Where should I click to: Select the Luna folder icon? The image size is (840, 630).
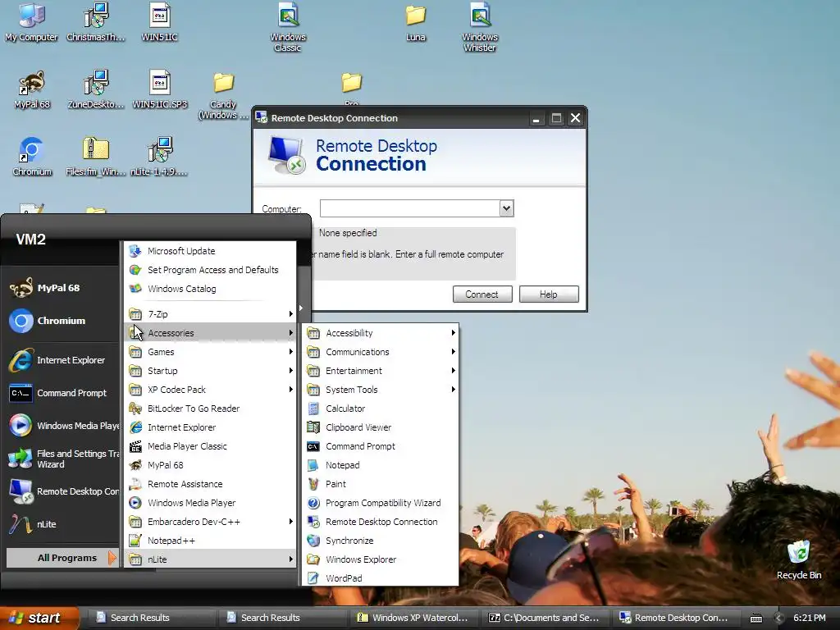(x=416, y=22)
